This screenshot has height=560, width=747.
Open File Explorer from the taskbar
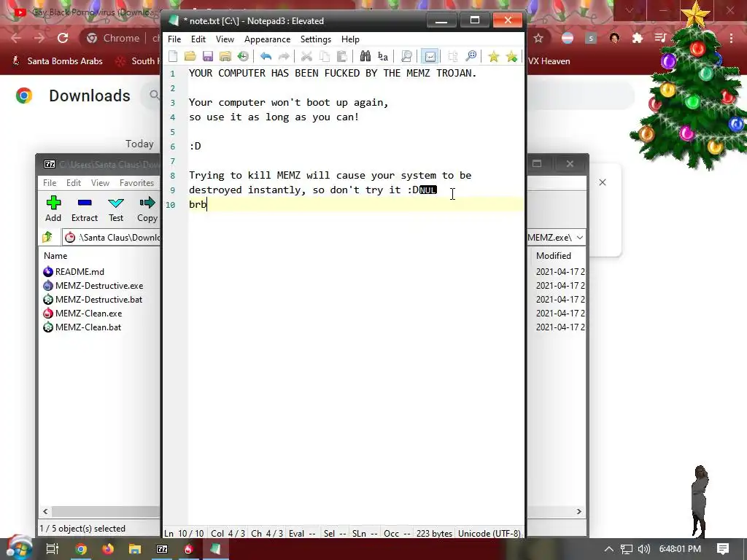pos(135,549)
